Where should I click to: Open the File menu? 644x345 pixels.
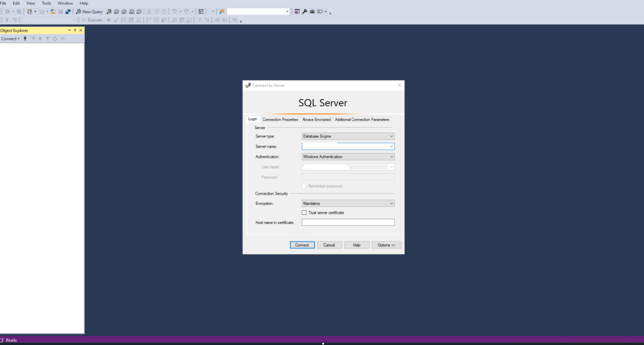coord(3,3)
